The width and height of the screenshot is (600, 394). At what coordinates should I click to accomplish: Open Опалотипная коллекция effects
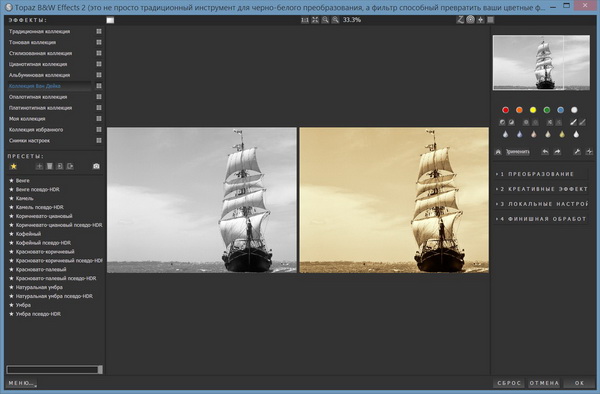pos(38,97)
